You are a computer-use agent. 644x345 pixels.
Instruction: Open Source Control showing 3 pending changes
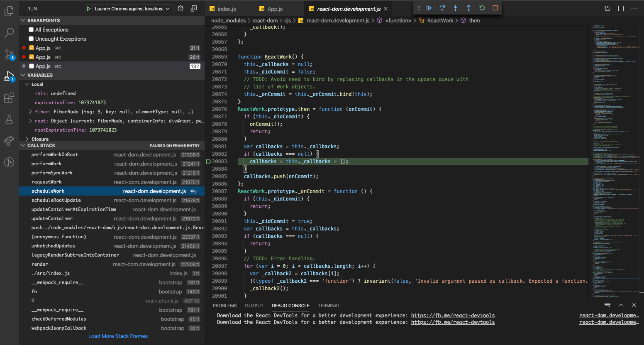click(x=9, y=54)
